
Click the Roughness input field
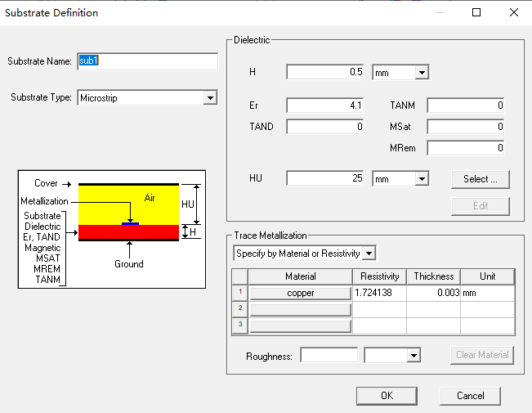click(329, 356)
